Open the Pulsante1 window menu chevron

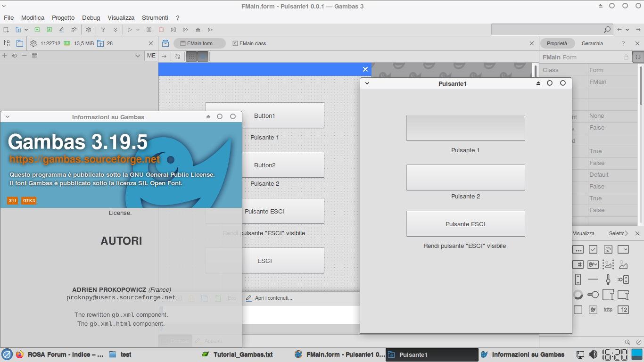tap(367, 83)
